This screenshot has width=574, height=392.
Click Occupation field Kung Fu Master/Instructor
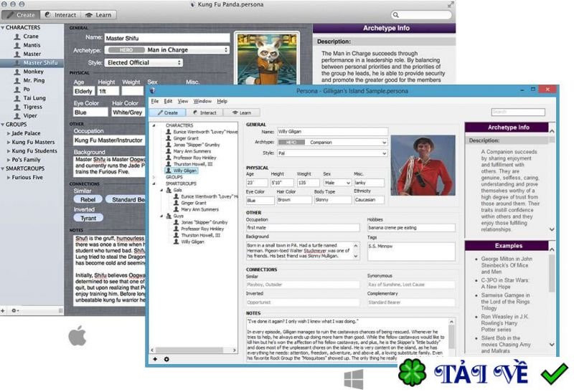pos(109,140)
